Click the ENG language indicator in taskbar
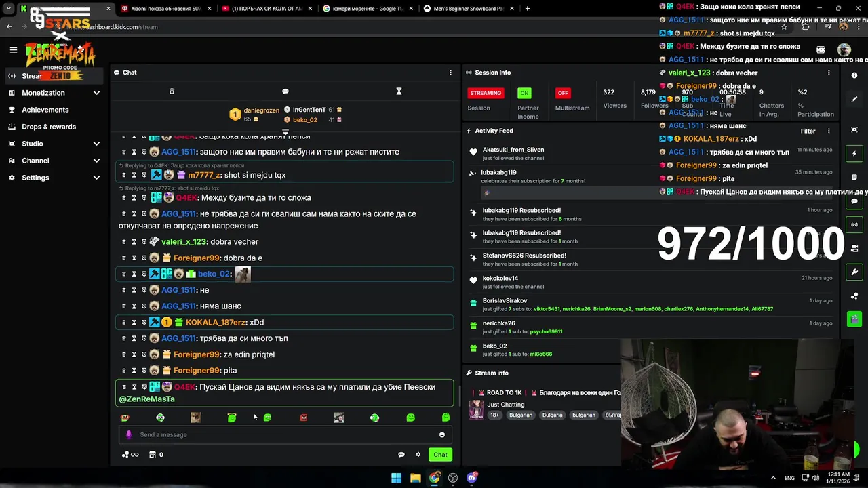Image resolution: width=868 pixels, height=488 pixels. (x=789, y=478)
